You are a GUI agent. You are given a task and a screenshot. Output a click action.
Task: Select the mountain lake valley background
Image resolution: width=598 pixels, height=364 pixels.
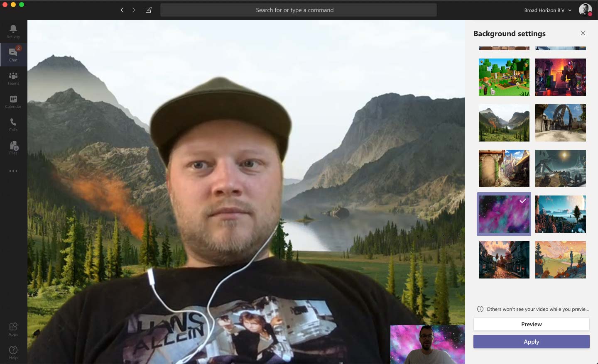pyautogui.click(x=504, y=123)
